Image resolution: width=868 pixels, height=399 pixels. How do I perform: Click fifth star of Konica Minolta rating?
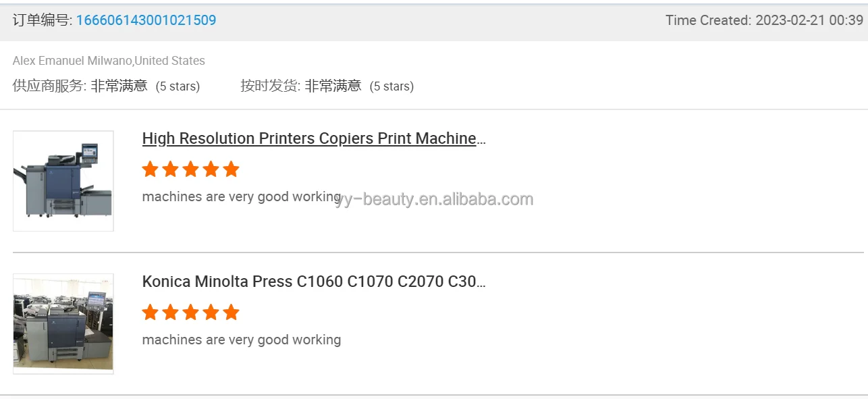click(x=231, y=313)
